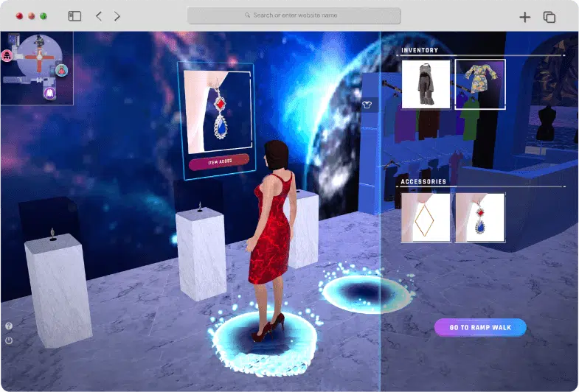Open a new browser tab with plus
The width and height of the screenshot is (579, 392).
[x=524, y=17]
